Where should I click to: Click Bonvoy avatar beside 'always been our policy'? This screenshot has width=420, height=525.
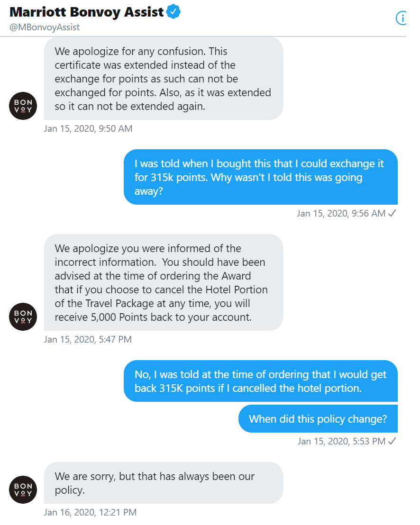tap(23, 489)
